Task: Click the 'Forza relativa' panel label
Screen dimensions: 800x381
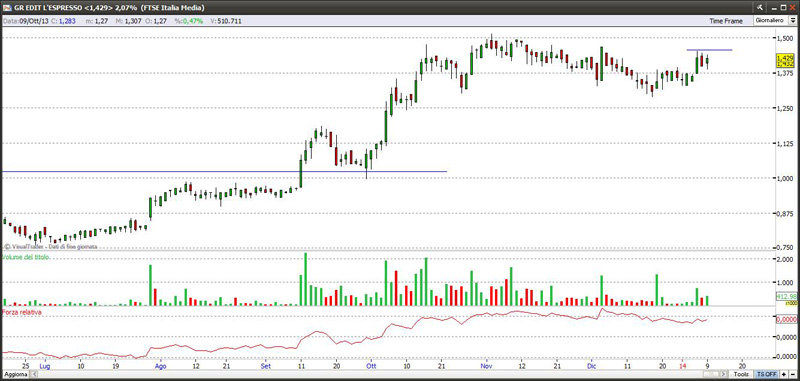Action: [x=21, y=312]
